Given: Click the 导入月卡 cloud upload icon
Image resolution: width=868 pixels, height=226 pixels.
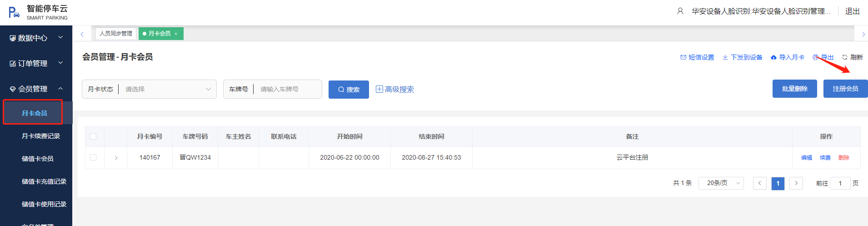Looking at the screenshot, I should click(773, 57).
